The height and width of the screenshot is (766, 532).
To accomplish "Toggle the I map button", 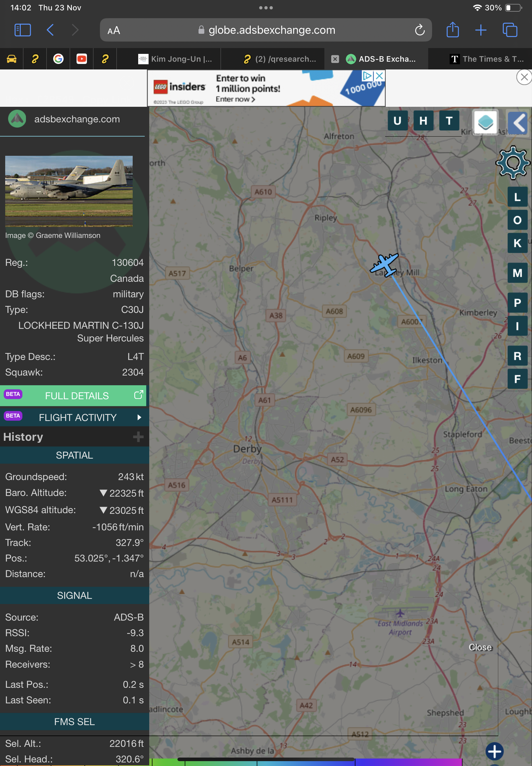I will point(517,326).
